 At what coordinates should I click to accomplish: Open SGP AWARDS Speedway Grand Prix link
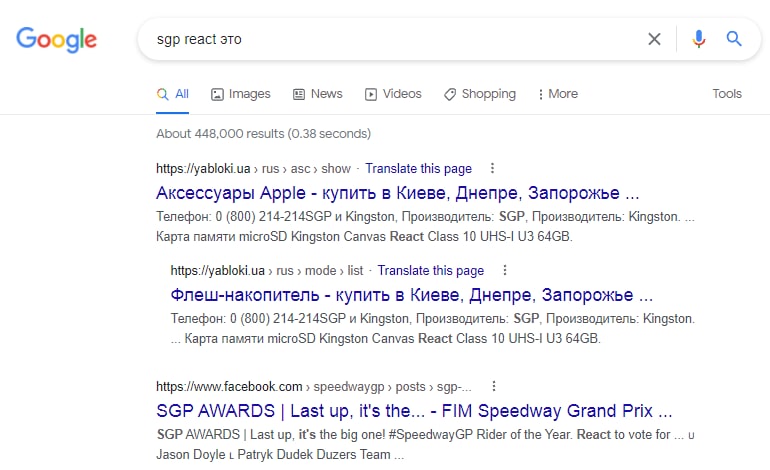pyautogui.click(x=414, y=411)
